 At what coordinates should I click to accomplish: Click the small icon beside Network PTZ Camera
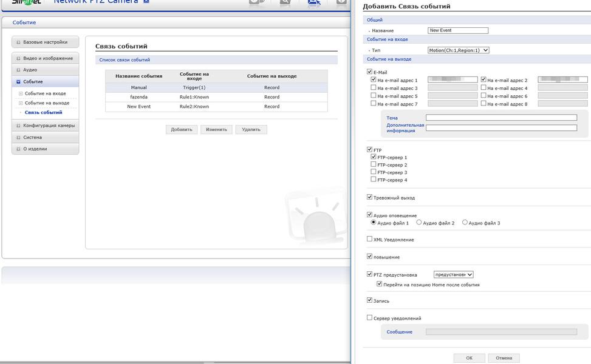(x=146, y=1)
